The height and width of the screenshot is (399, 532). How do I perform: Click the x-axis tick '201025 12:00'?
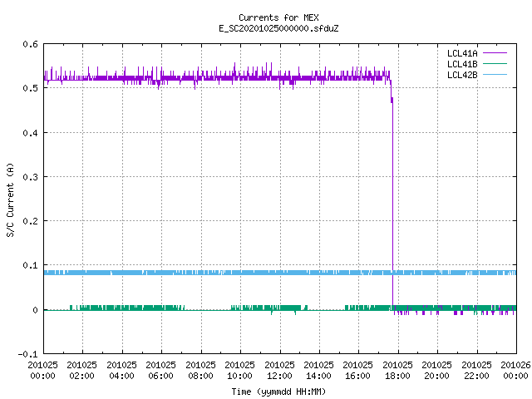coord(279,370)
